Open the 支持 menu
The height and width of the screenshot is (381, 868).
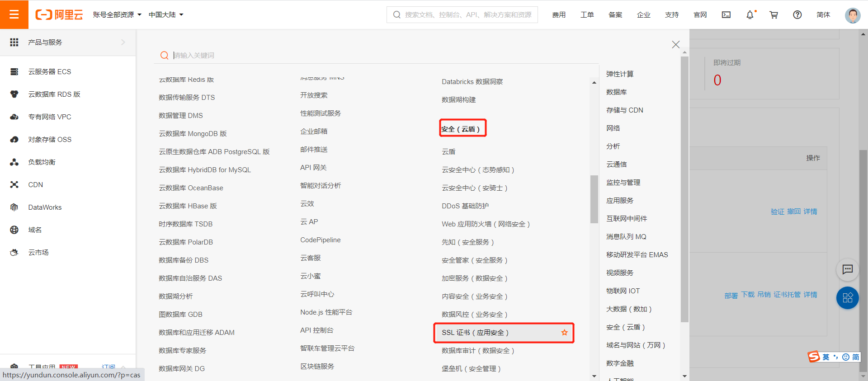point(672,15)
